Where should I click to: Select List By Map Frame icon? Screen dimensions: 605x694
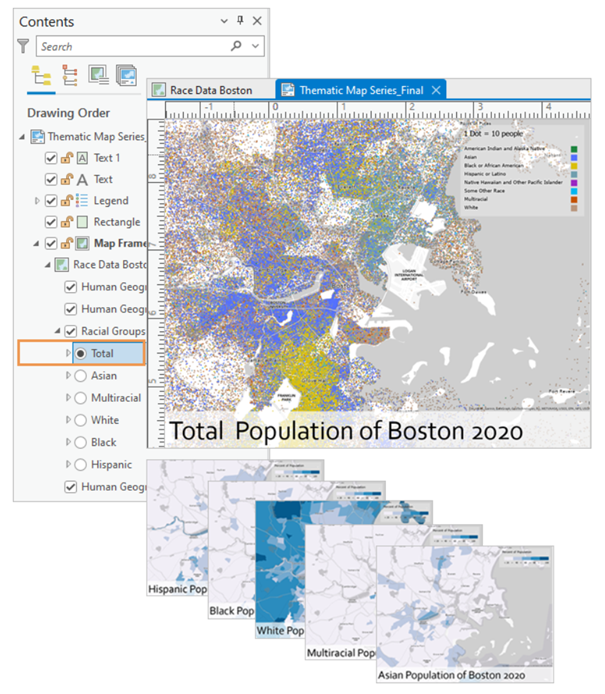pos(98,75)
